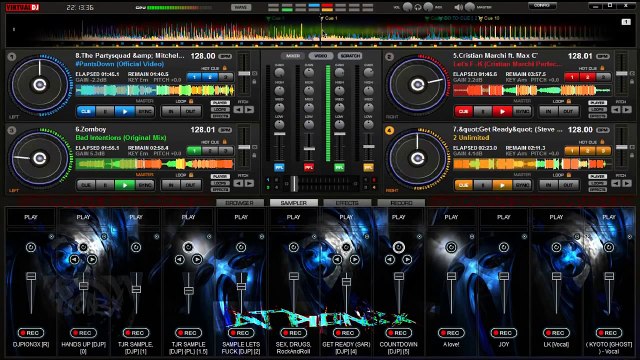Pause deck 1 with the pause button
The image size is (640, 360).
[x=105, y=111]
